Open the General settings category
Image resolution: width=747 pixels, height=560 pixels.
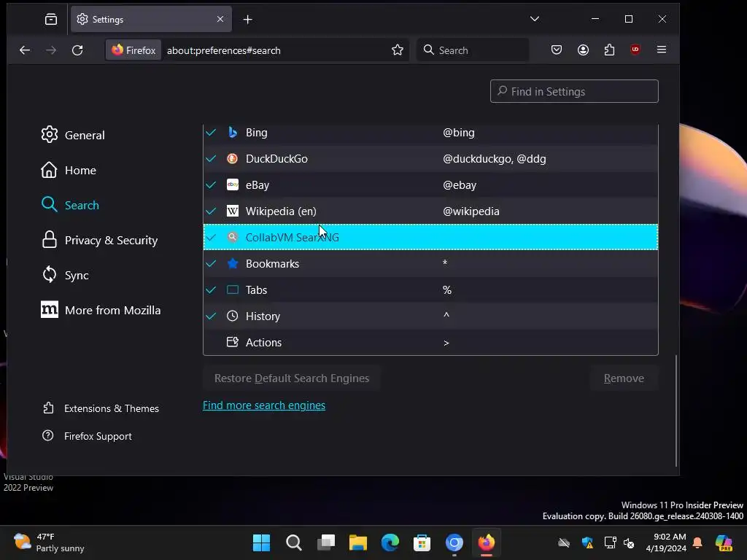click(73, 135)
